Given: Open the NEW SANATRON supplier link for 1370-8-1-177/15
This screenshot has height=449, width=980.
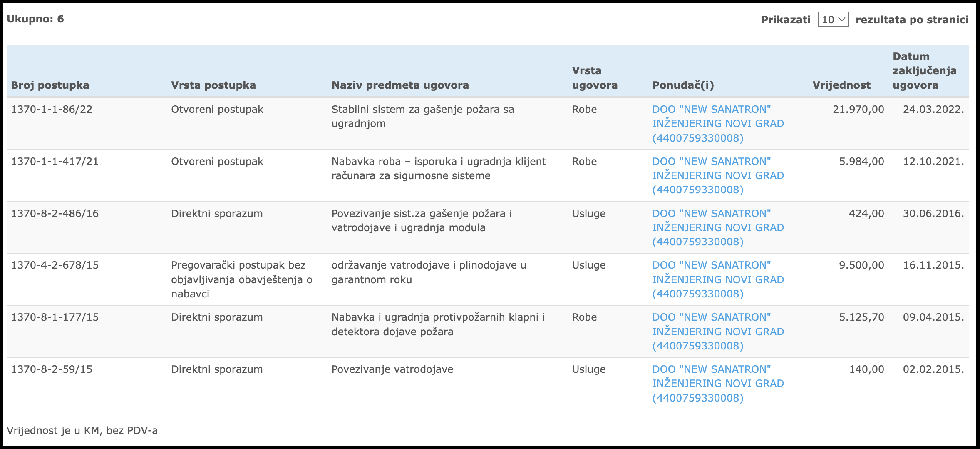Looking at the screenshot, I should click(x=718, y=332).
